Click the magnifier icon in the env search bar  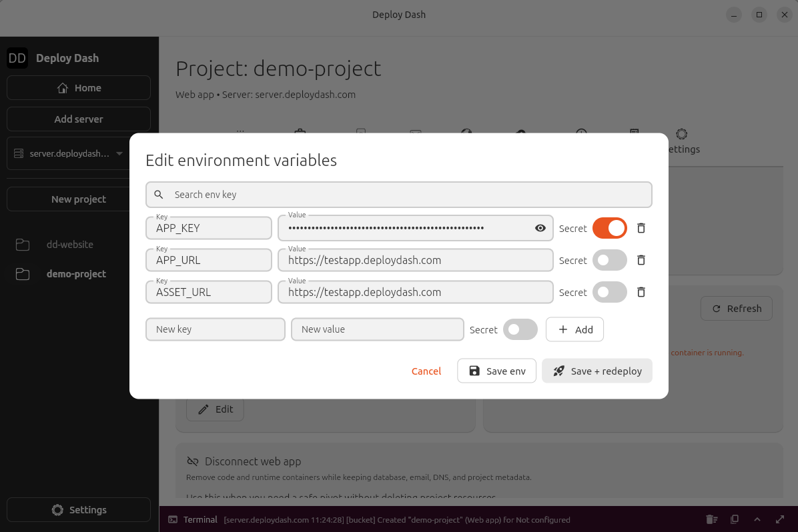(159, 194)
